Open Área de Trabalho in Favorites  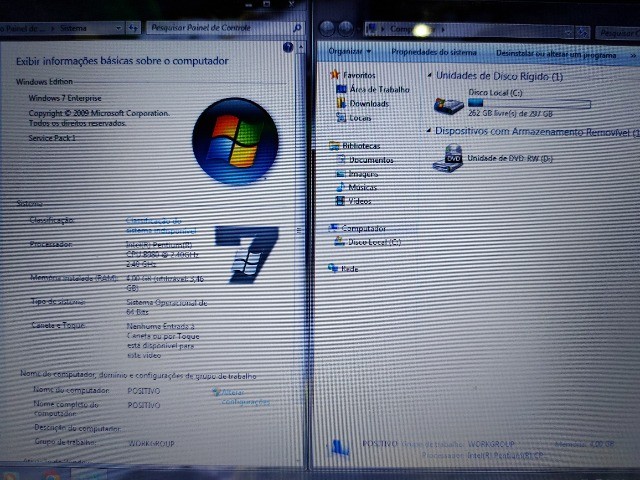[373, 89]
